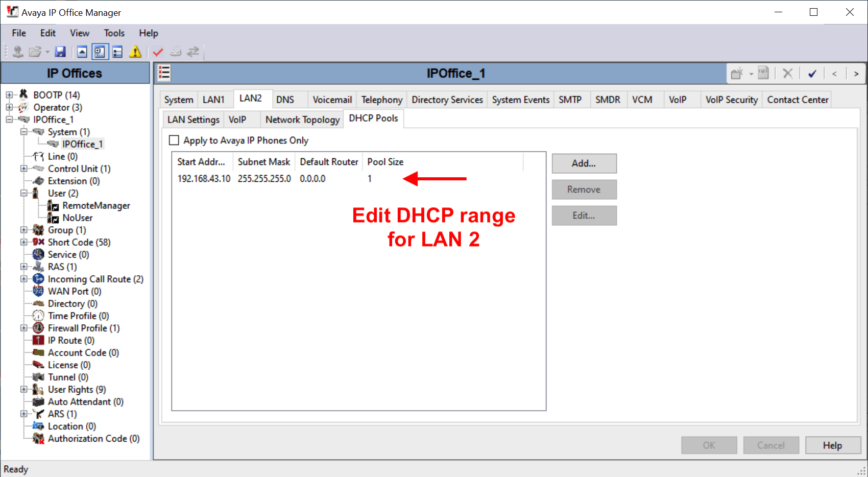
Task: Click the Help button at bottom right
Action: pos(833,445)
